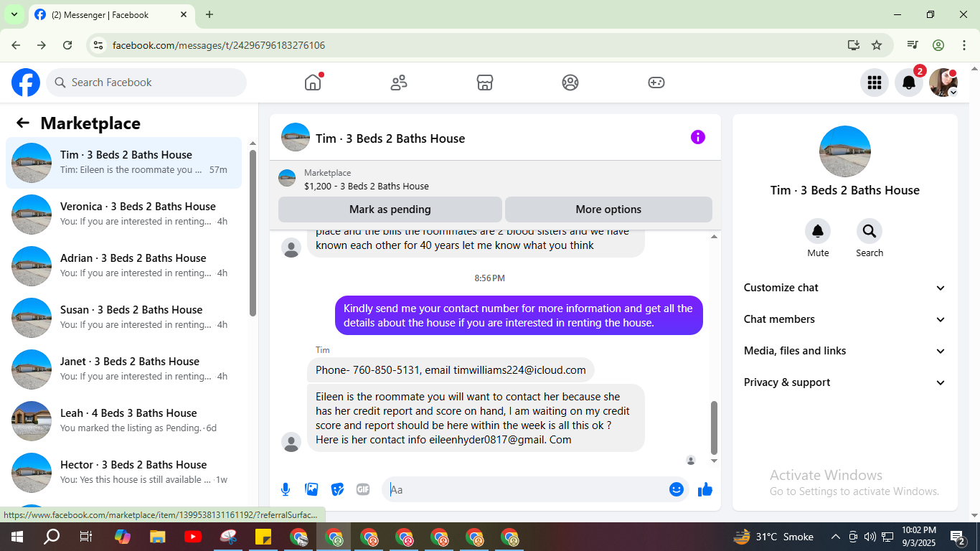Select the Messenger | Facebook browser tab
This screenshot has height=551, width=980.
[111, 14]
